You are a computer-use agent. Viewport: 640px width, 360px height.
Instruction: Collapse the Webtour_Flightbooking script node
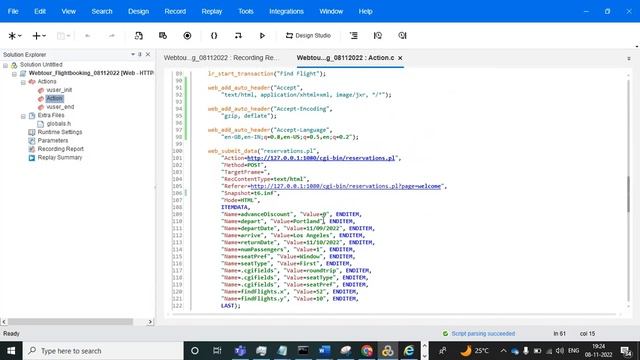[14, 73]
